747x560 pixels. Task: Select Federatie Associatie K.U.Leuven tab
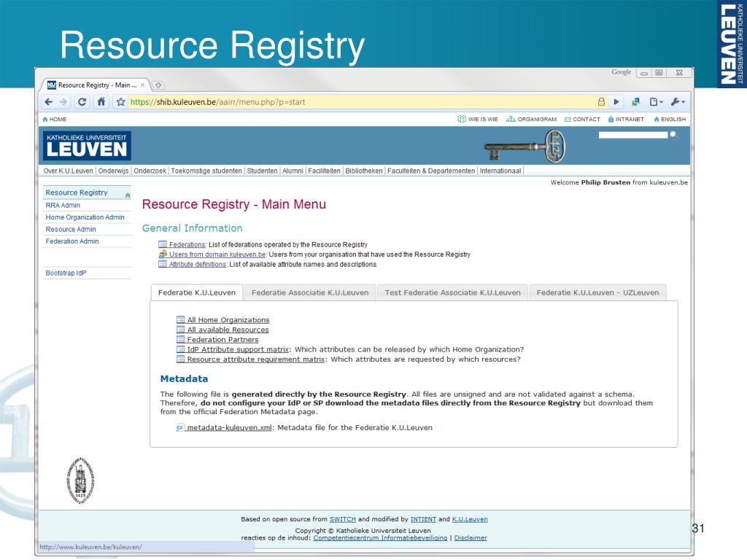coord(310,292)
